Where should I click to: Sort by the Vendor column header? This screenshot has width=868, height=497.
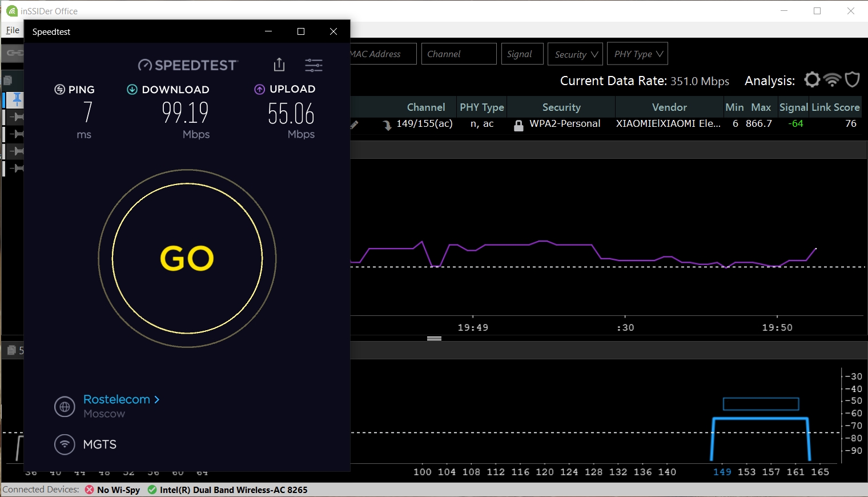pyautogui.click(x=669, y=107)
